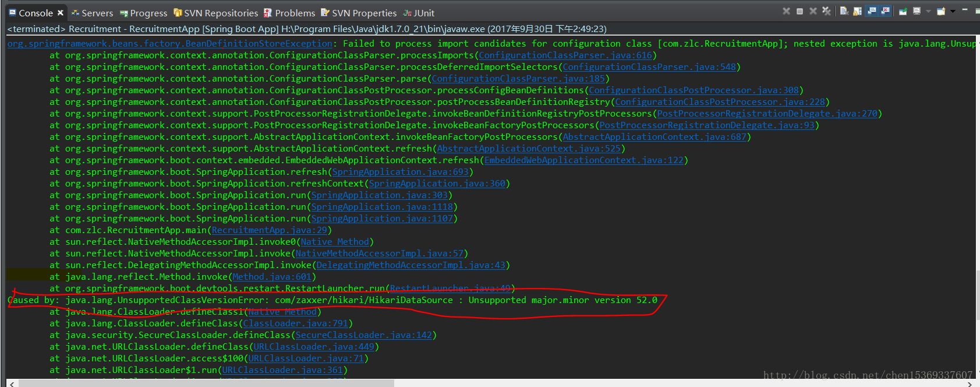The height and width of the screenshot is (387, 980).
Task: Toggle show console when standard out changes
Action: pos(872,11)
